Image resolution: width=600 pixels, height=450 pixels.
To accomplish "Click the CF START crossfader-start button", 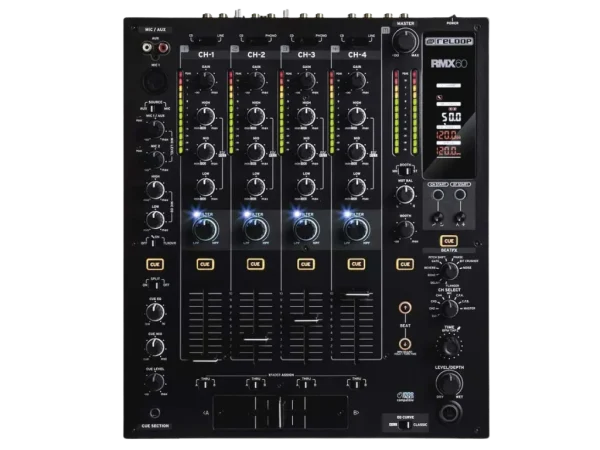I will point(460,195).
